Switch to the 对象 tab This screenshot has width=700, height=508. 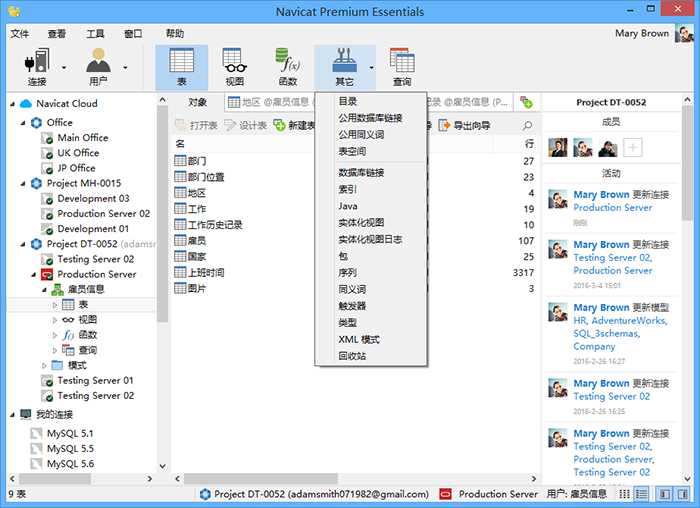coord(197,102)
